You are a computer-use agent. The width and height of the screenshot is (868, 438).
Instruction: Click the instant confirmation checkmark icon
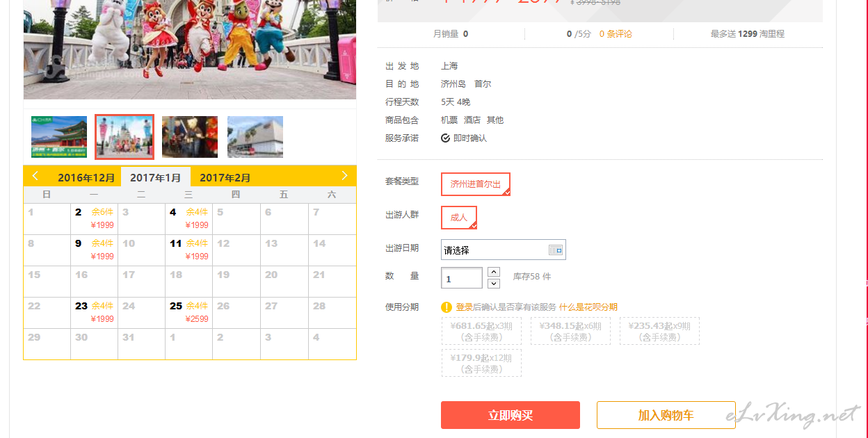pyautogui.click(x=445, y=138)
